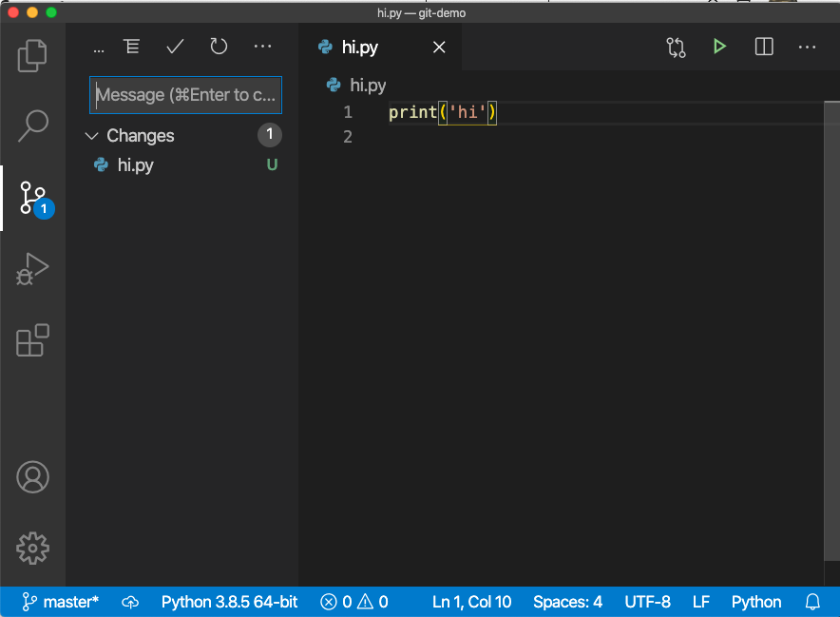
Task: Click master* branch in status bar
Action: click(61, 602)
